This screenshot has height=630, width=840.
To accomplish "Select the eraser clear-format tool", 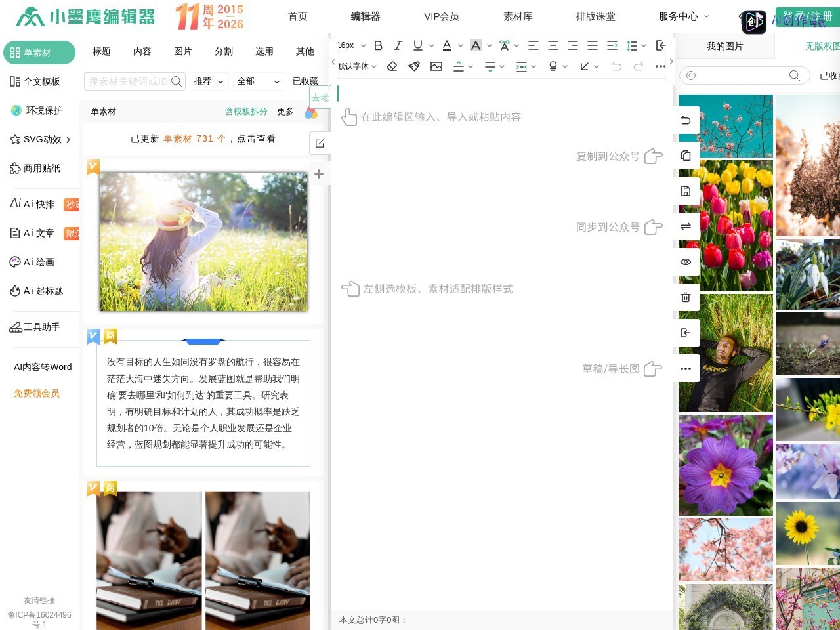I will [x=392, y=66].
